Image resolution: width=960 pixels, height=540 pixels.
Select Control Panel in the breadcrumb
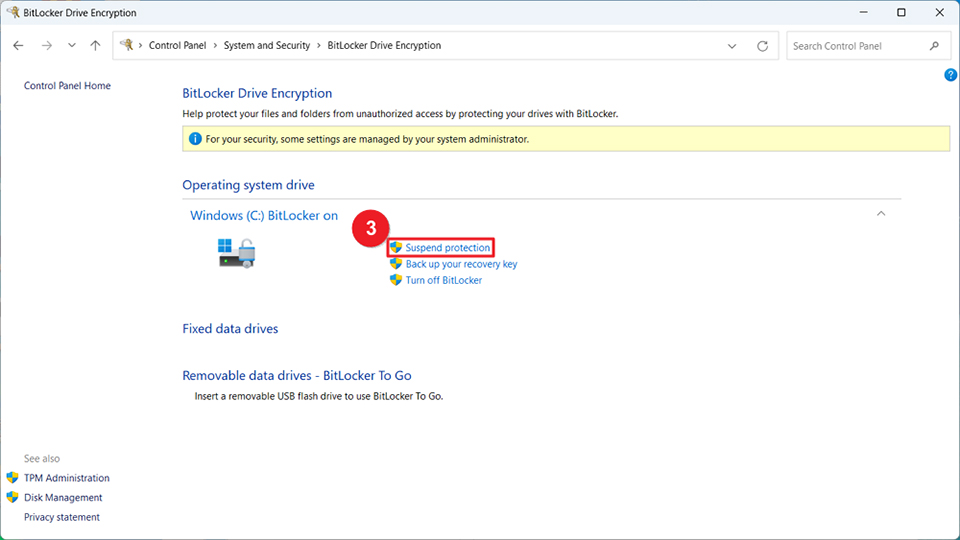(178, 46)
